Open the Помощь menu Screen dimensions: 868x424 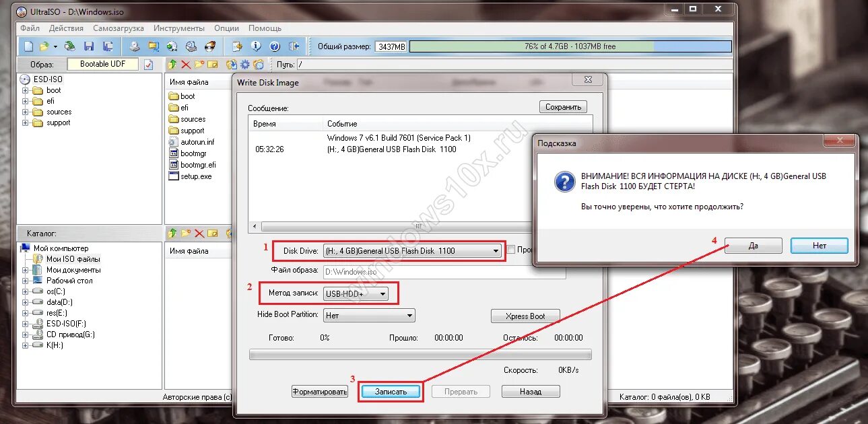tap(265, 28)
